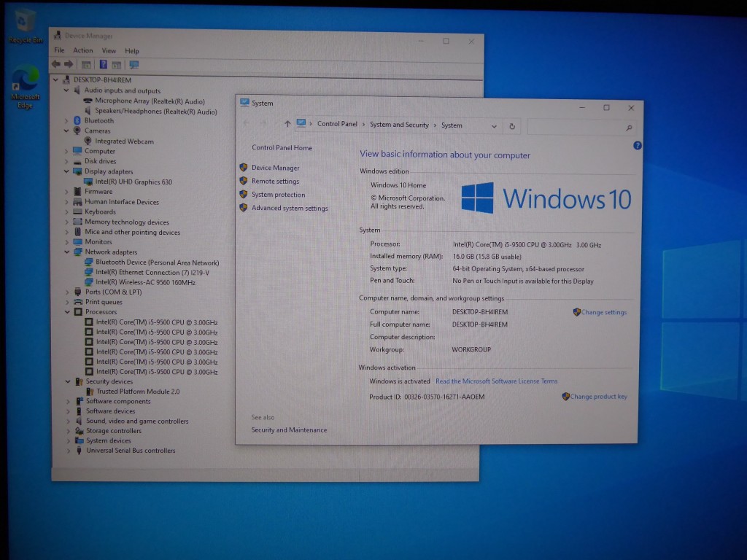Click the Computer category icon
Screen dimensions: 747x560
[77, 151]
